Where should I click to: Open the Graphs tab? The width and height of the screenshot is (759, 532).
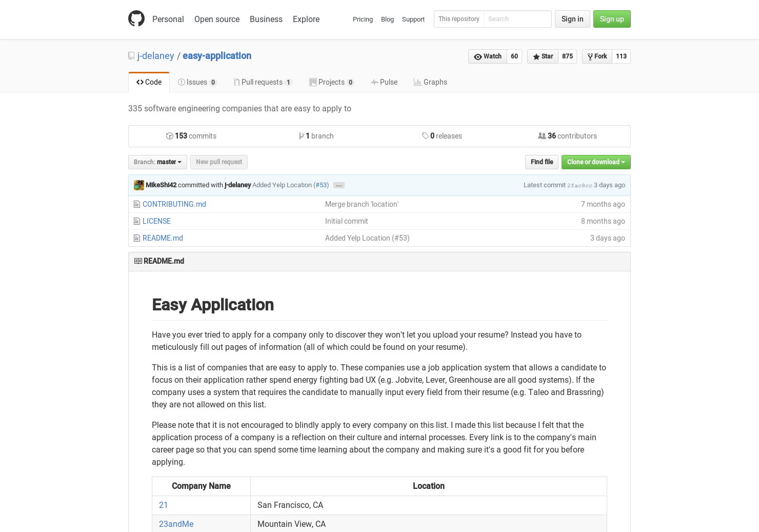tap(430, 82)
